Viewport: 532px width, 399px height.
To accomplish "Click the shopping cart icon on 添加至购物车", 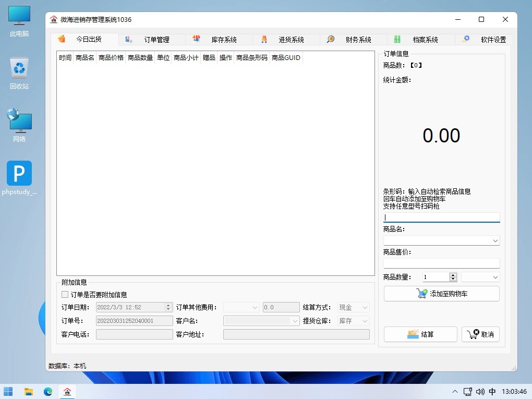I will click(x=422, y=293).
